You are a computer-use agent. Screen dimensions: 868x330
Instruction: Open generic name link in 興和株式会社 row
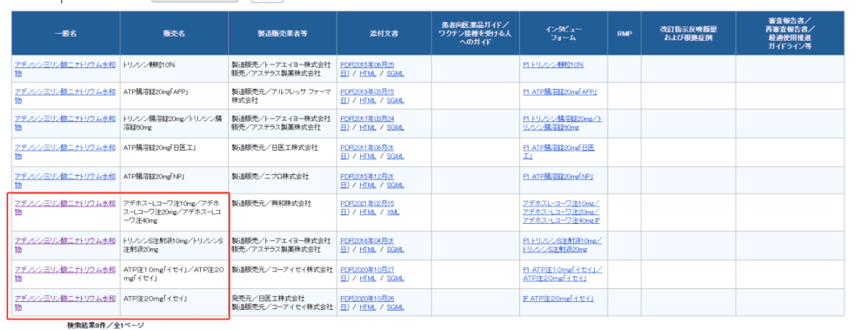[65, 207]
